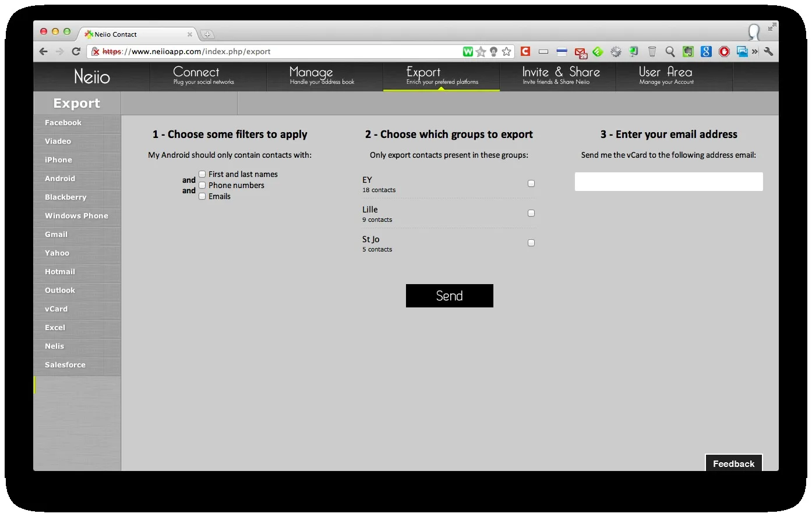This screenshot has height=517, width=812.
Task: Reload the page with the refresh icon
Action: 76,51
